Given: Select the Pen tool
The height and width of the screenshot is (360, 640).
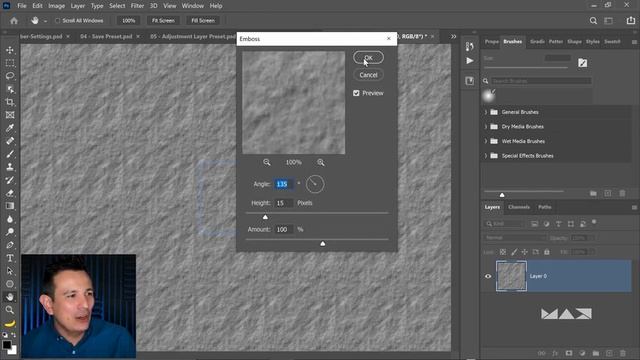Looking at the screenshot, I should (x=10, y=245).
